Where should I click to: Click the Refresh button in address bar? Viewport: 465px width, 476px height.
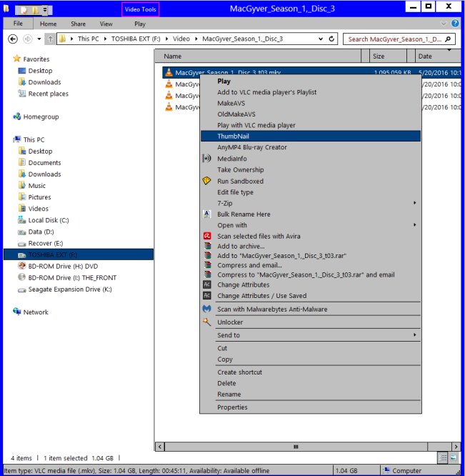click(x=331, y=39)
